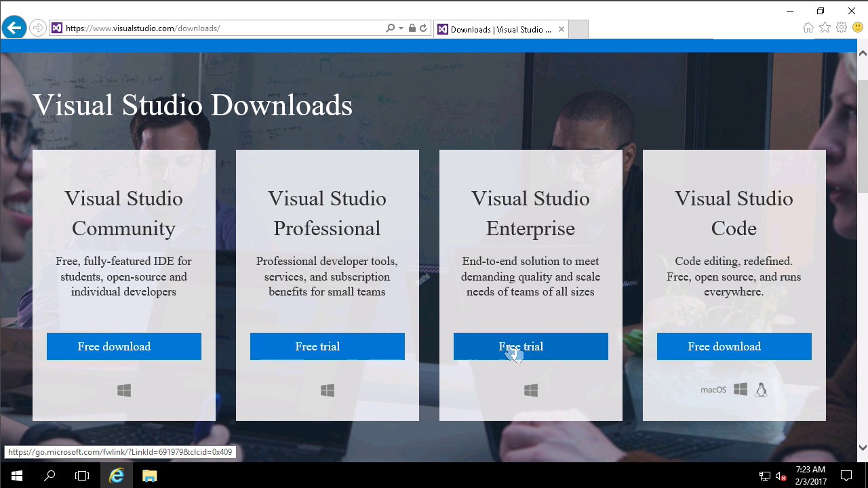Open taskbar search magnifier
This screenshot has height=488, width=868.
50,476
